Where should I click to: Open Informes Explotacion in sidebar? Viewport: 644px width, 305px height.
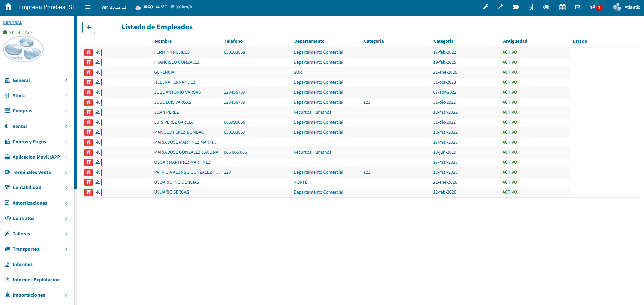[36, 280]
